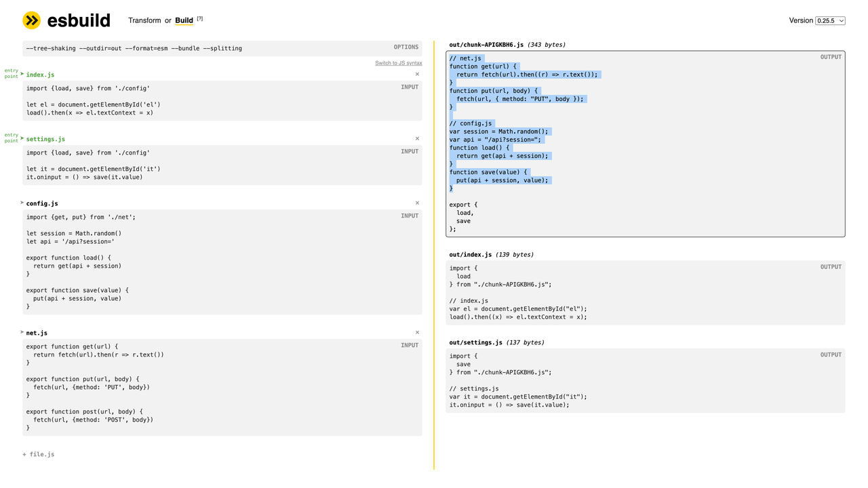Open the [?] help link
This screenshot has height=488, width=868.
(200, 19)
